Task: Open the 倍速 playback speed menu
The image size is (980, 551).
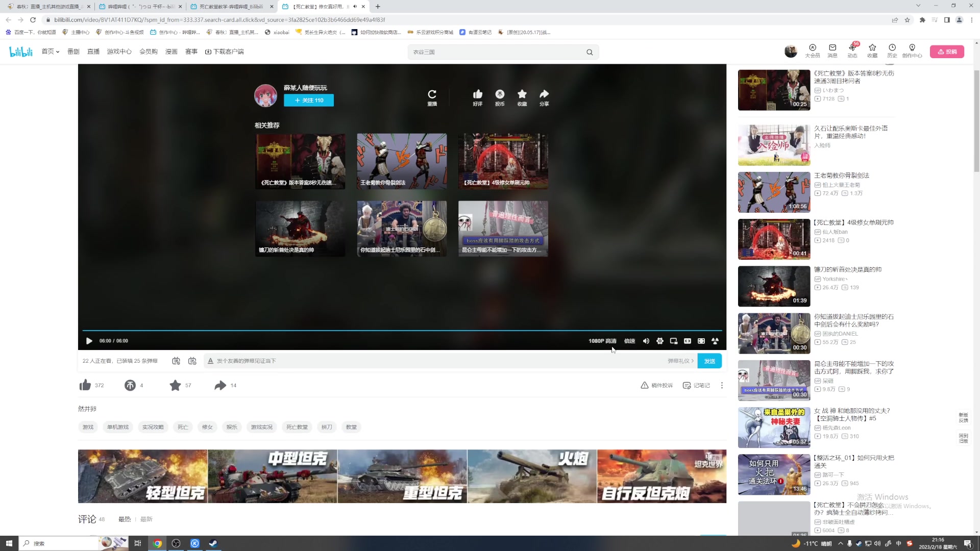Action: pyautogui.click(x=630, y=341)
